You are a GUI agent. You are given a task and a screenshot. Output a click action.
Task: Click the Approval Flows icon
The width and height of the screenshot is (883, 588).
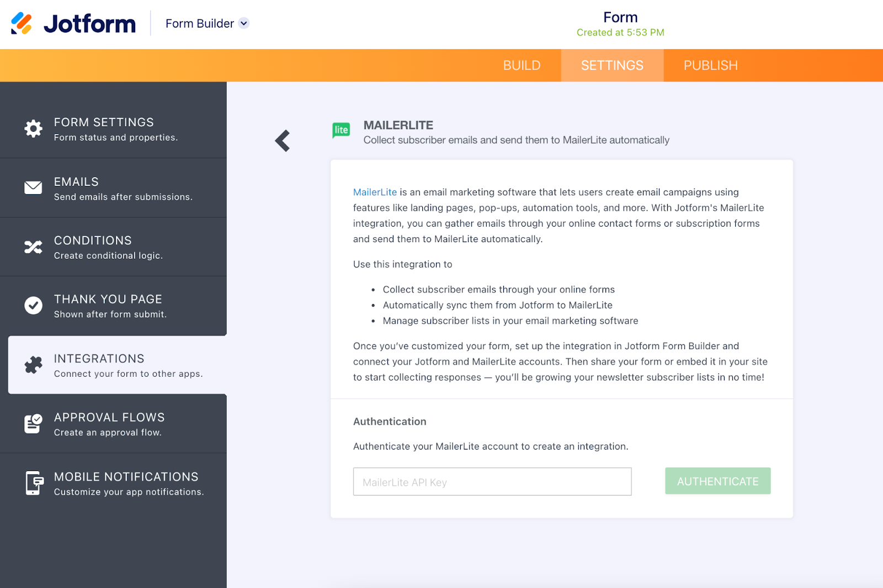pyautogui.click(x=33, y=424)
